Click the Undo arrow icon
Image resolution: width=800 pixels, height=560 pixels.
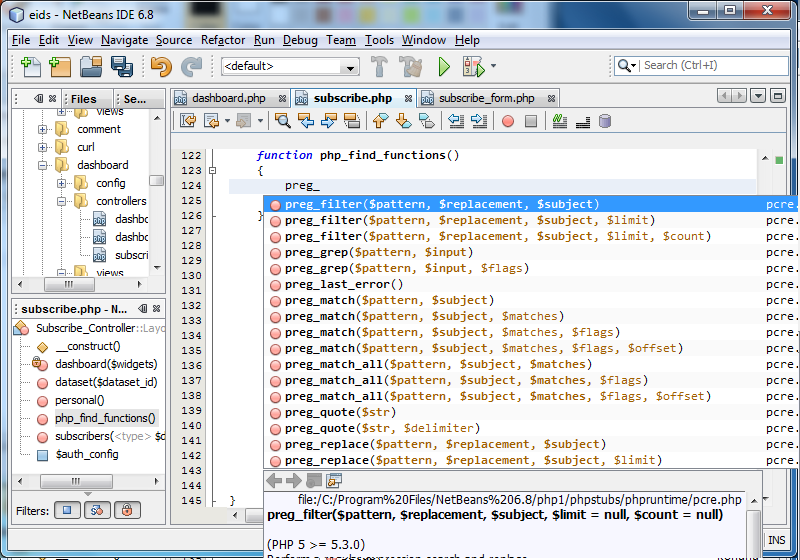tap(161, 66)
